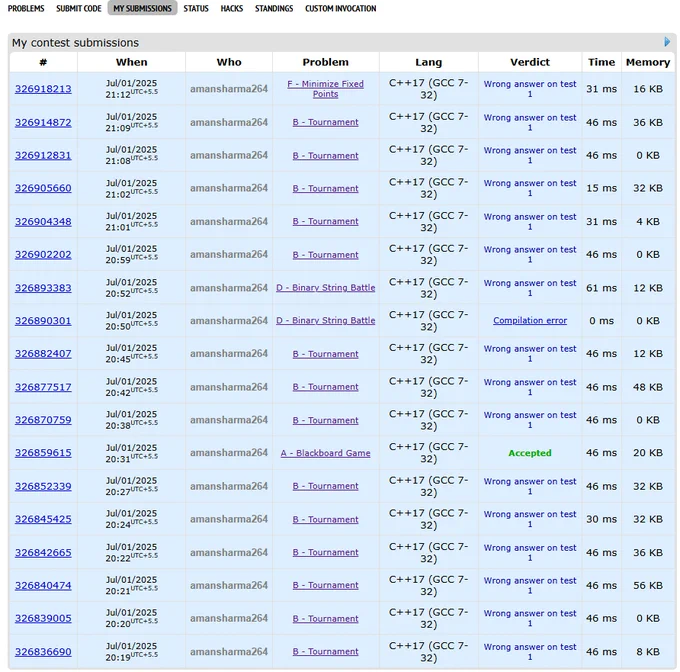Go to the Submit Code tab
This screenshot has height=672, width=680.
[x=78, y=8]
